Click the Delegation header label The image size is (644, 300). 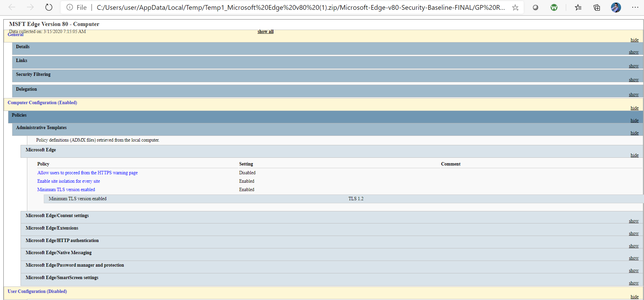click(26, 89)
